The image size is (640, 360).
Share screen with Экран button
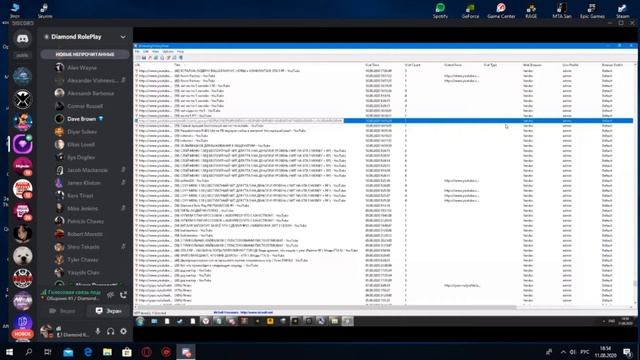point(109,311)
